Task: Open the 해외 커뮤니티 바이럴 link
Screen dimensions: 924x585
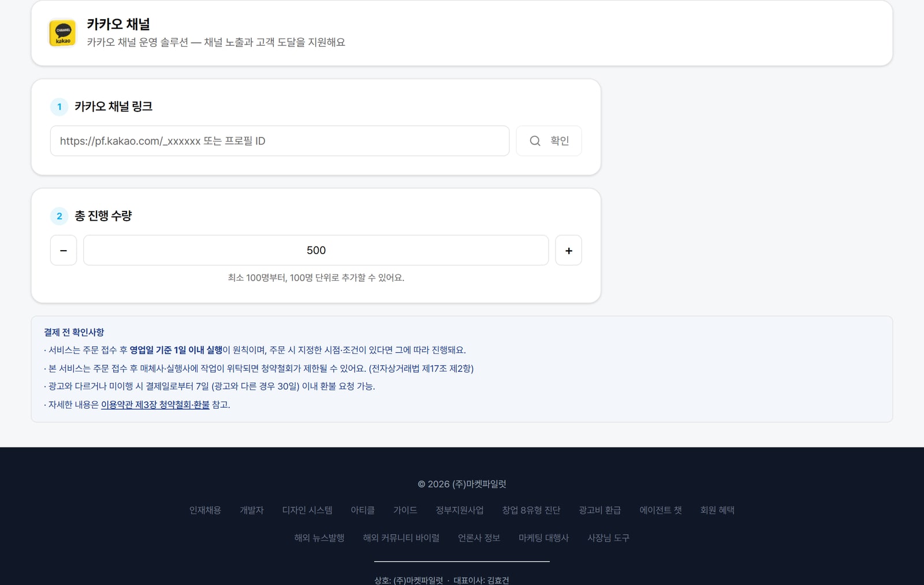Action: tap(401, 538)
